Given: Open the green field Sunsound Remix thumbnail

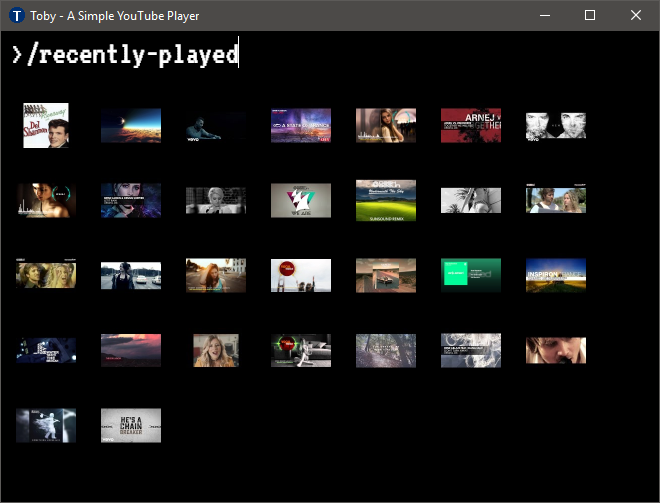Looking at the screenshot, I should [386, 200].
